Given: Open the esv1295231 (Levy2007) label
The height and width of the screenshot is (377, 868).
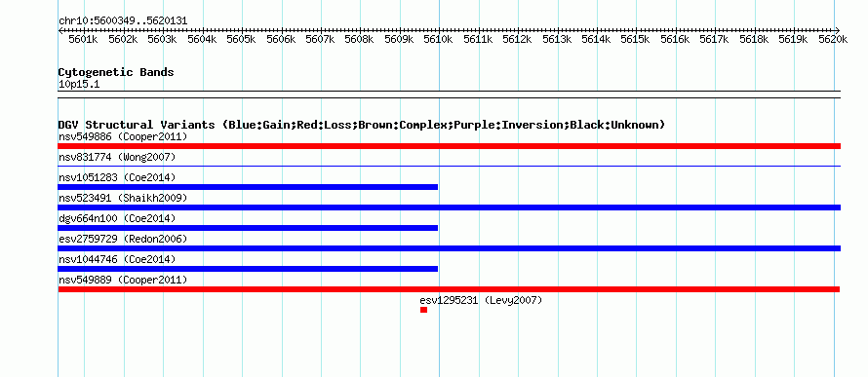Looking at the screenshot, I should pyautogui.click(x=481, y=300).
